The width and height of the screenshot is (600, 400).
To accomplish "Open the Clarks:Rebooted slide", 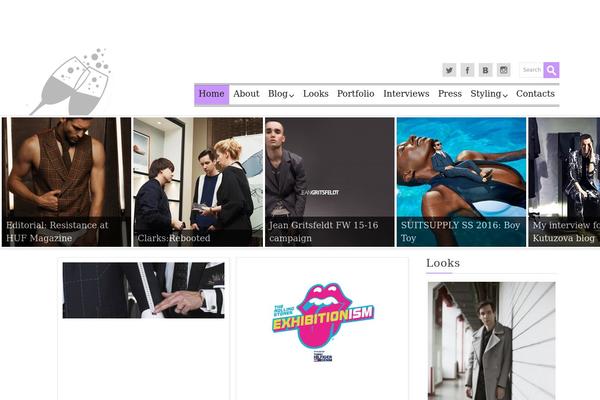I will tap(198, 182).
